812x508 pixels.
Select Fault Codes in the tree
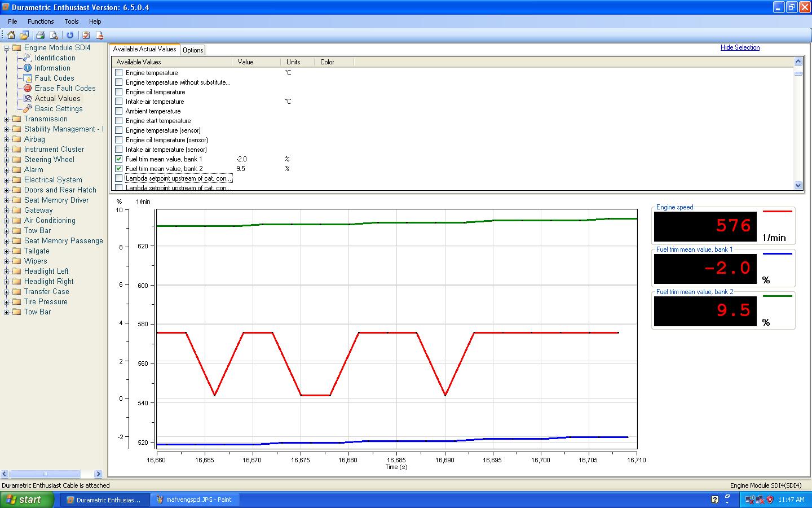(x=54, y=78)
